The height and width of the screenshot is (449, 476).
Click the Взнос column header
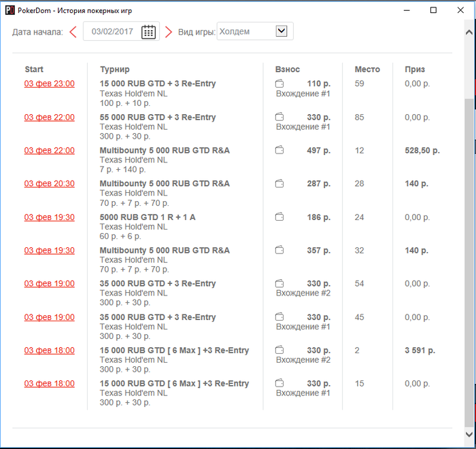pyautogui.click(x=288, y=69)
